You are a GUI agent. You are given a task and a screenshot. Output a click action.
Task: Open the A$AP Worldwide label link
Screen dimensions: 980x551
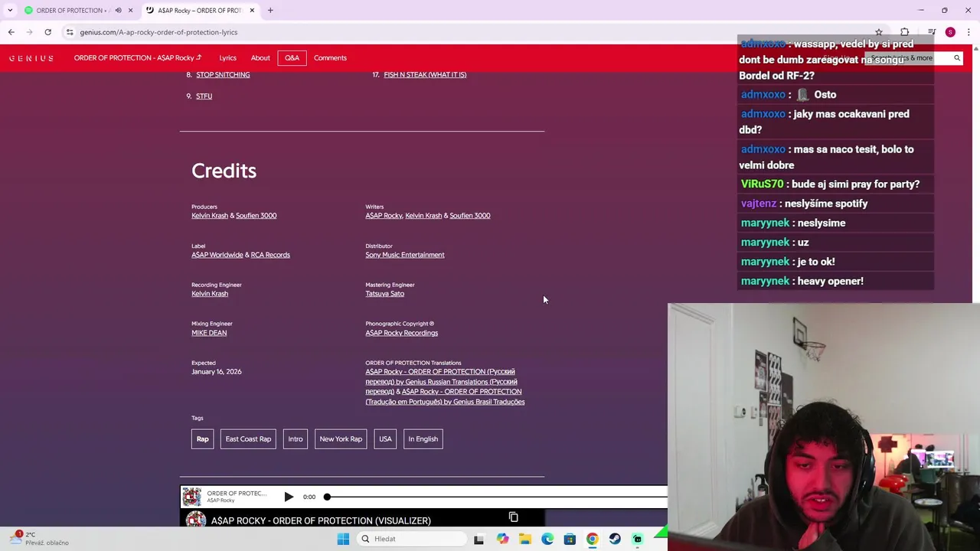[x=217, y=255]
